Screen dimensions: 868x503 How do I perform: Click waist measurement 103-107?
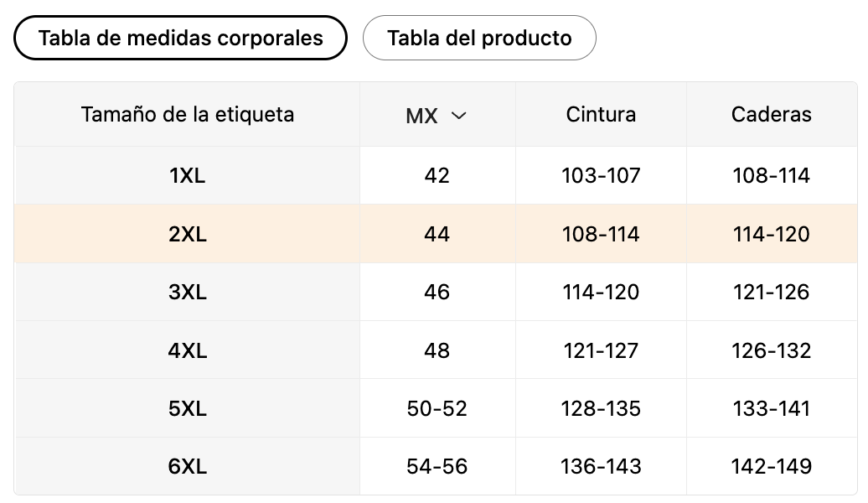(x=601, y=175)
